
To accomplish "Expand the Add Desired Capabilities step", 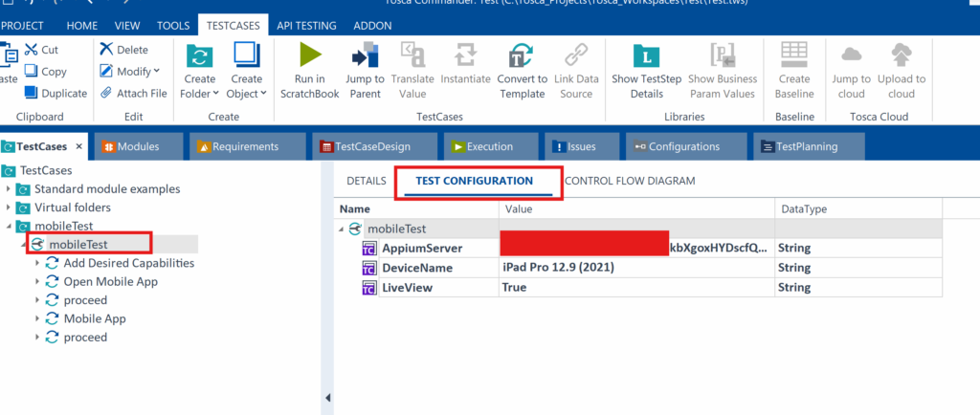I will pos(37,263).
